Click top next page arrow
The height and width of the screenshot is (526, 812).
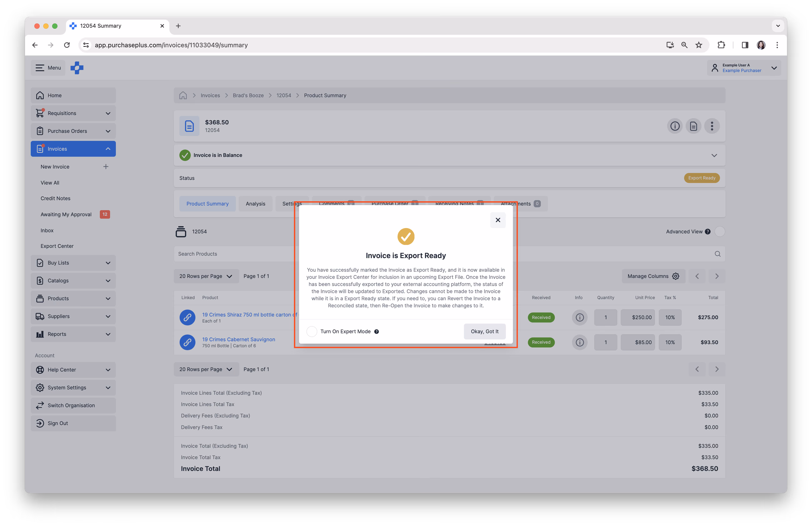[717, 276]
